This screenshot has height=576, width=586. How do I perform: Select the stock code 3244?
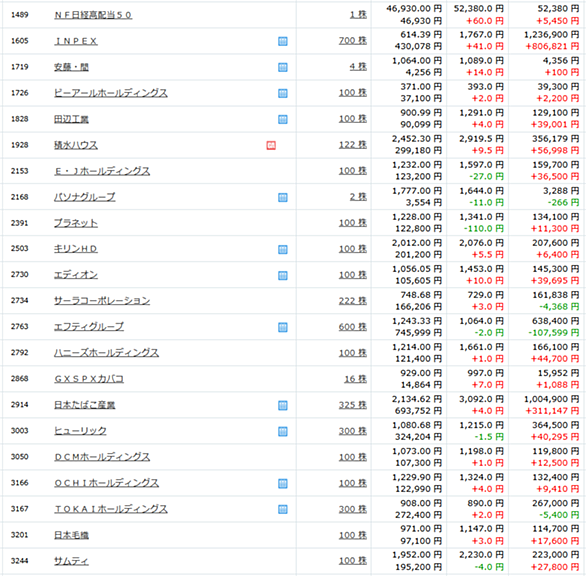click(x=19, y=561)
